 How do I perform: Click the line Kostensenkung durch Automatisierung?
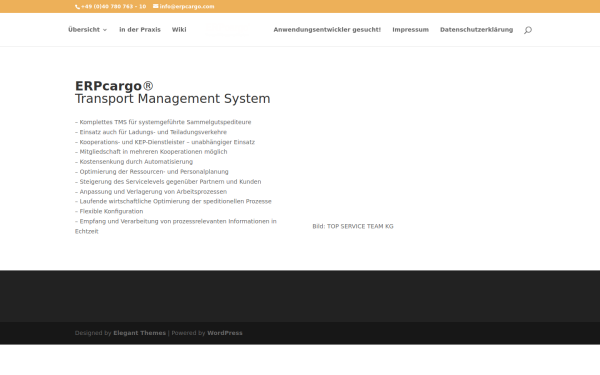[134, 161]
